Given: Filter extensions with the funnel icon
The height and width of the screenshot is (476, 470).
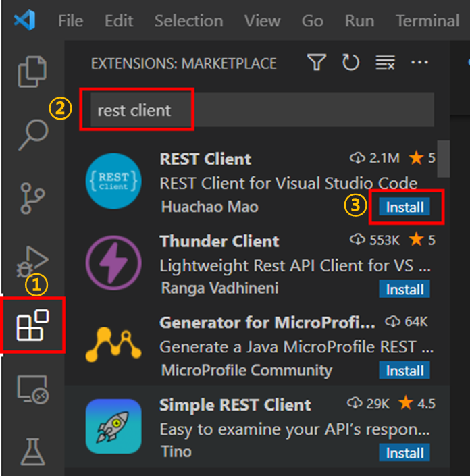Looking at the screenshot, I should pos(317,62).
